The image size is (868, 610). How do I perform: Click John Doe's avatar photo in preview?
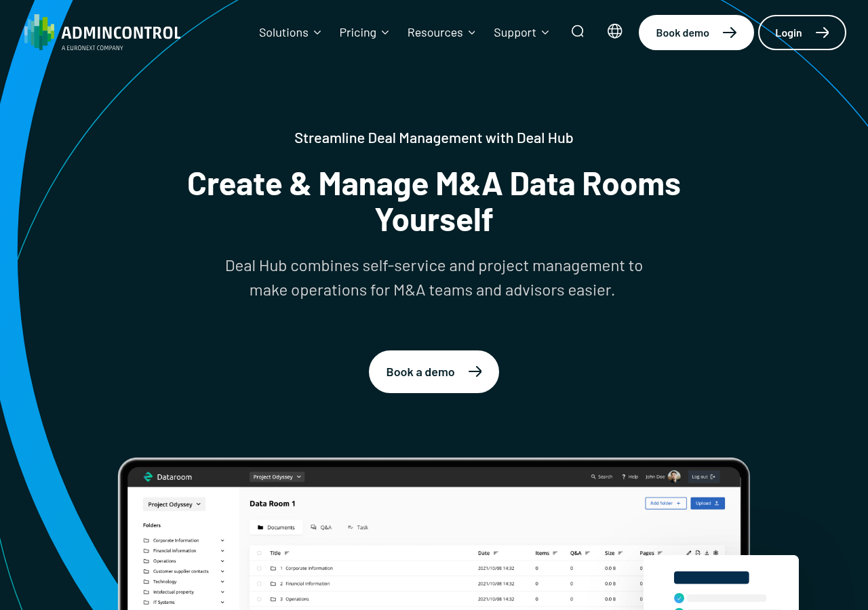674,476
